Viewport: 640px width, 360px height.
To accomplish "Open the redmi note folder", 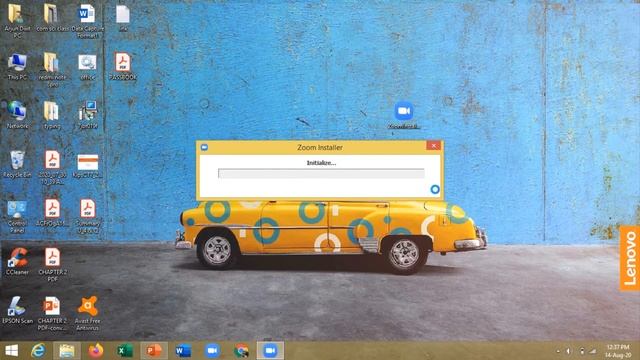I will (x=51, y=69).
